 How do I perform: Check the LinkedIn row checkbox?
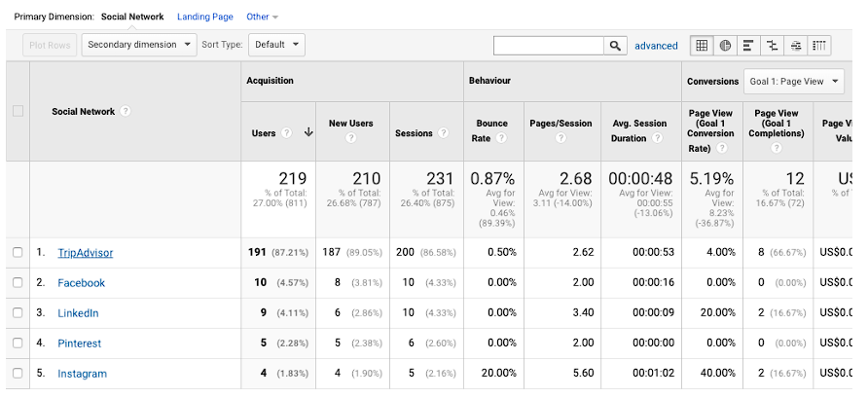(x=18, y=312)
